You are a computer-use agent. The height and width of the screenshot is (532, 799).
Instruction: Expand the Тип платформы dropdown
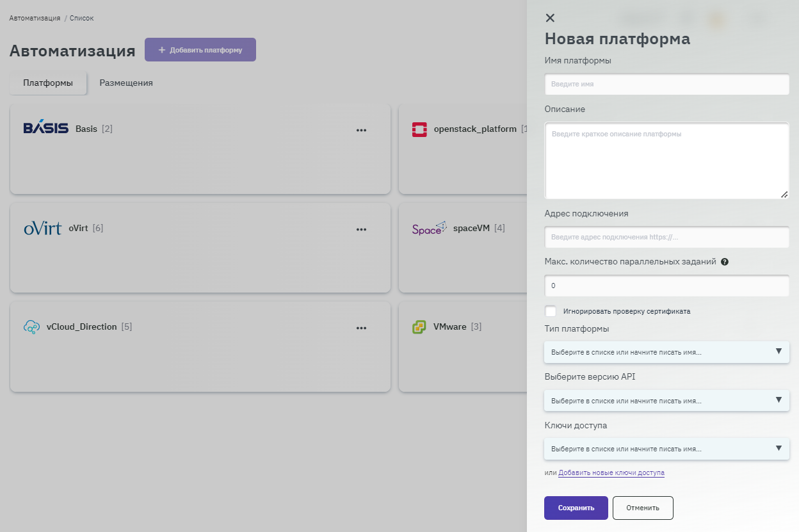pos(666,352)
